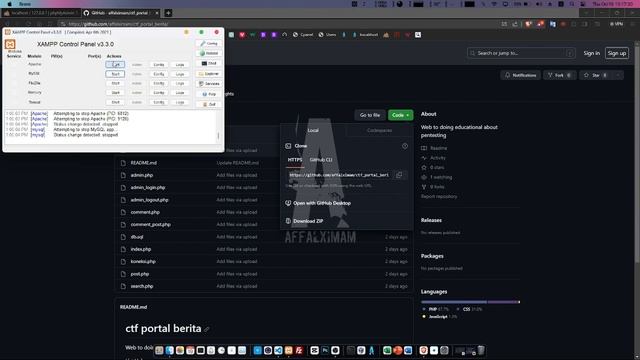This screenshot has height=360, width=640.
Task: Open the koneksi.php file
Action: click(143, 261)
